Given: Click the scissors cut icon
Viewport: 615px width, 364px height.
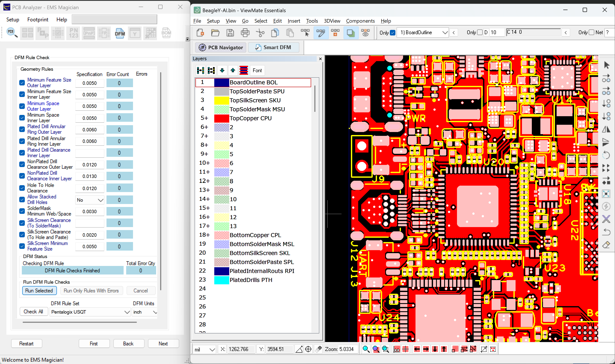Looking at the screenshot, I should point(260,33).
